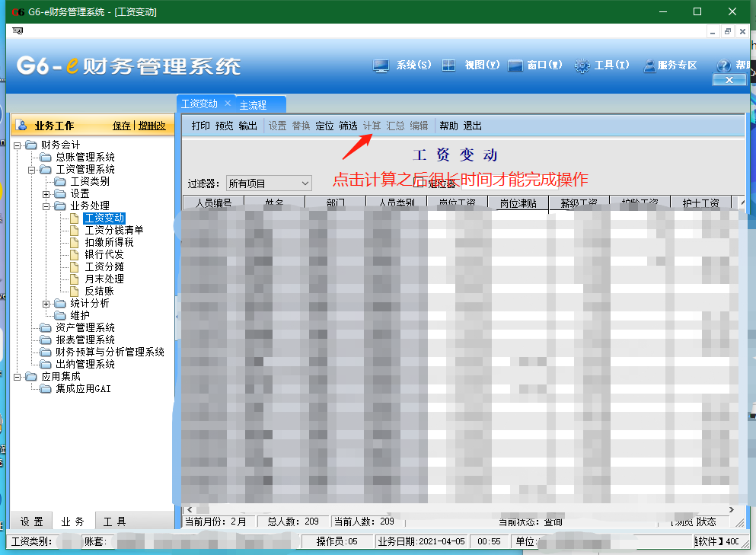Screen dimensions: 756x555
Task: Select 工资类别 in the tree
Action: 90,182
